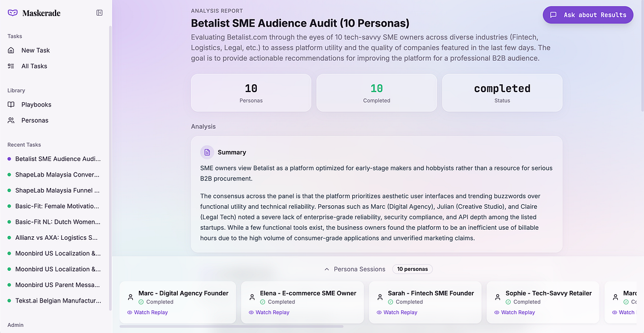
Task: Open the Moonbird US Parent Messa... recent task
Action: [56, 285]
